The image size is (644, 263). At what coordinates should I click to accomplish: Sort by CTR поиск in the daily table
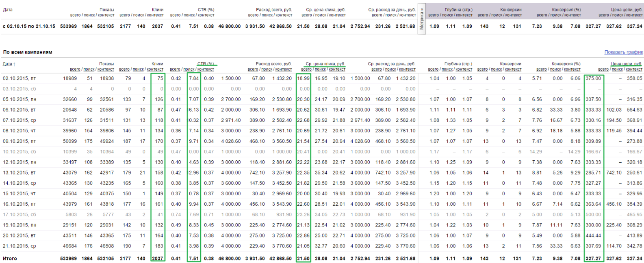(x=189, y=69)
